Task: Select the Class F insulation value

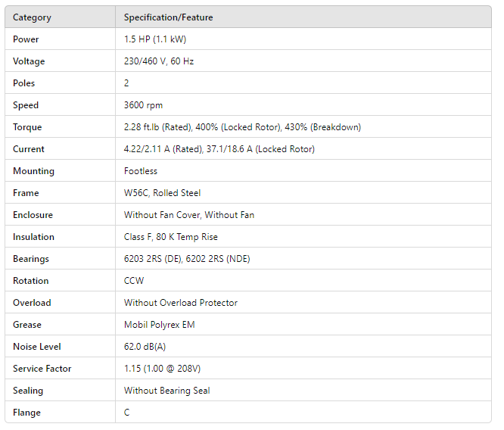Action: 170,237
